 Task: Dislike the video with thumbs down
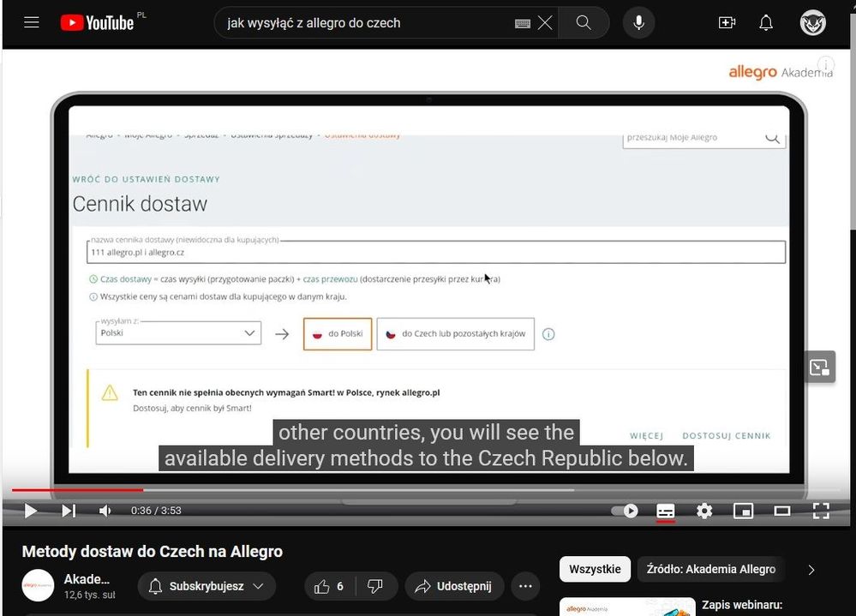click(x=375, y=586)
